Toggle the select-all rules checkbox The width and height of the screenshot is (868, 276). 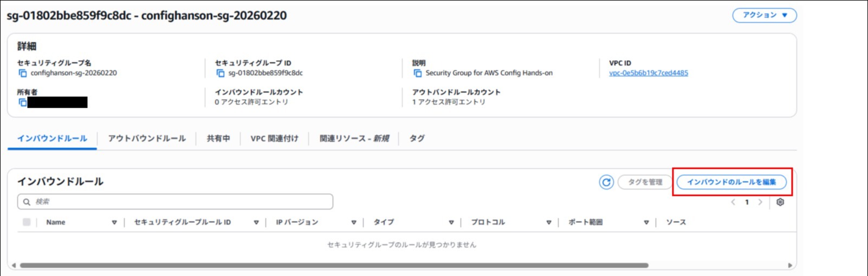pyautogui.click(x=27, y=222)
